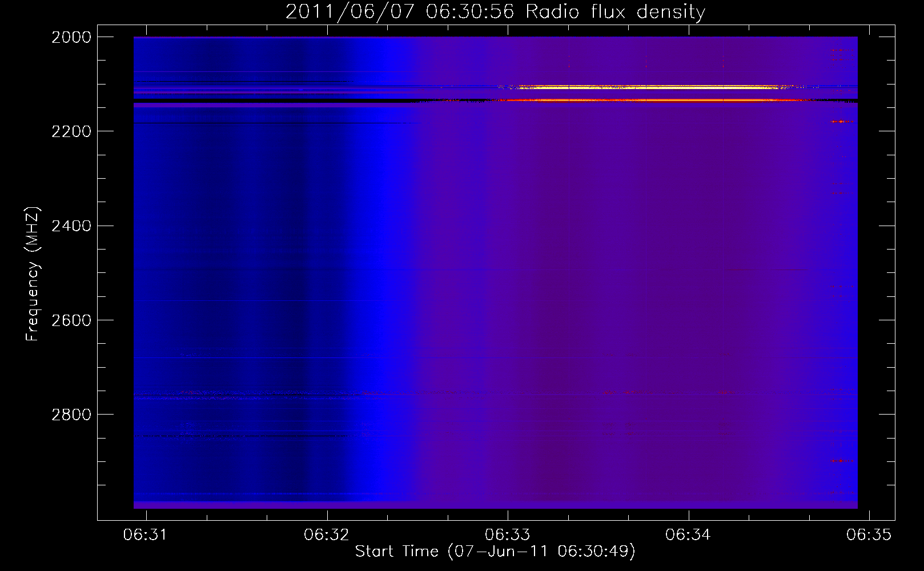The image size is (924, 571).
Task: Click the 'Start Time (07-Jun-11 06:30:49)' x-axis label
Action: click(495, 552)
